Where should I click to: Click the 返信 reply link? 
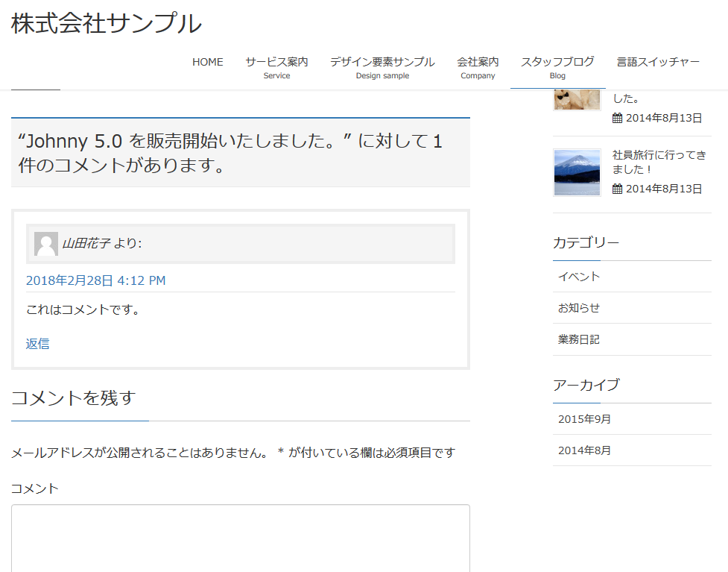click(x=37, y=344)
